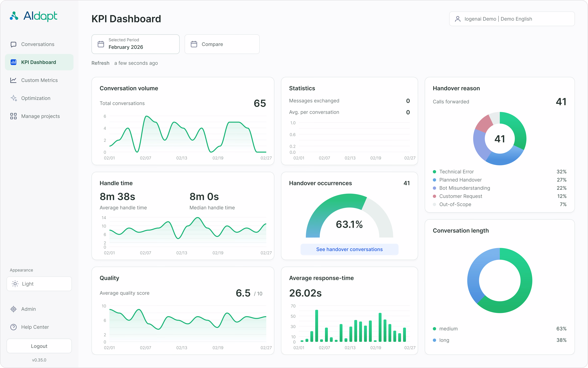Open the Iogenai Demo project selector
Screen dimensions: 588x368
click(x=512, y=19)
